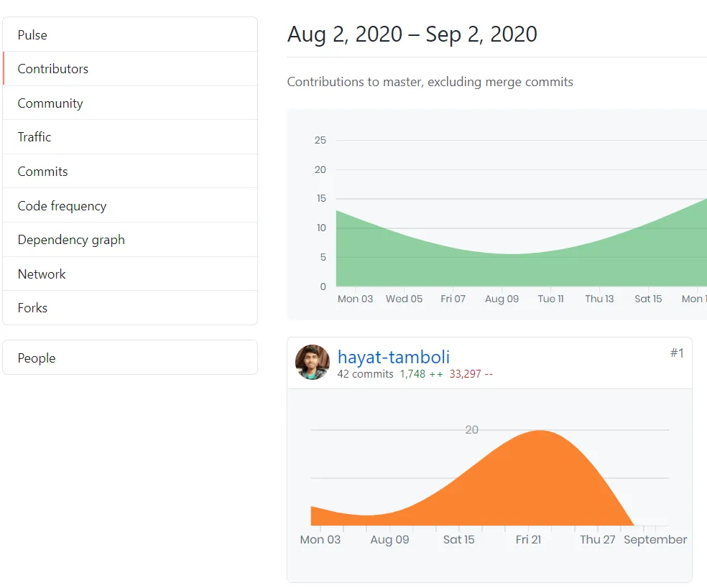Open the 42 commits link

click(x=365, y=374)
